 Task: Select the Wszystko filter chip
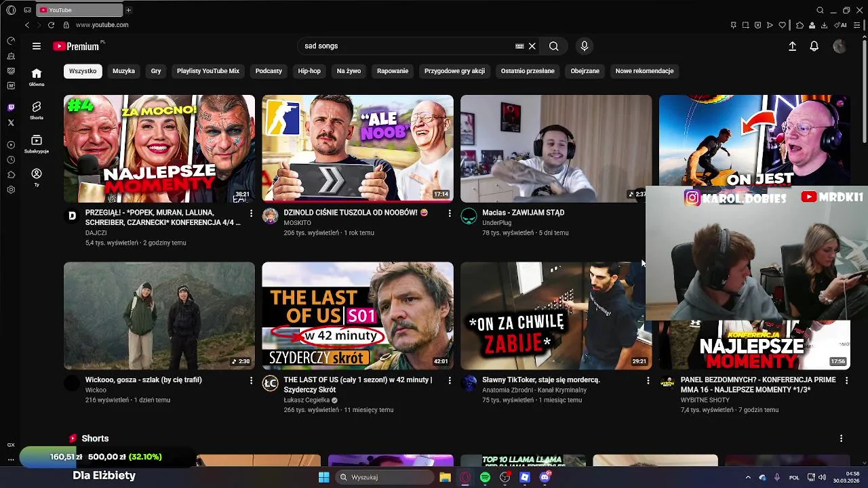[x=83, y=71]
